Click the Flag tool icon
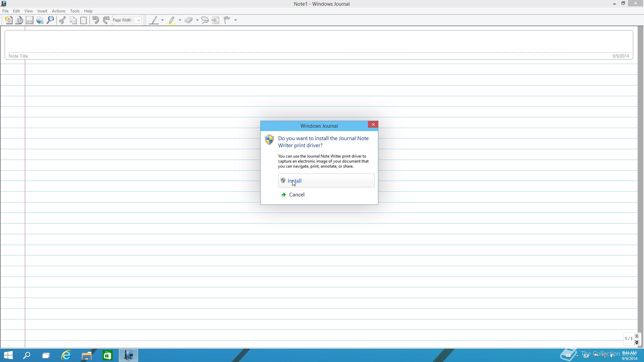 [x=227, y=20]
